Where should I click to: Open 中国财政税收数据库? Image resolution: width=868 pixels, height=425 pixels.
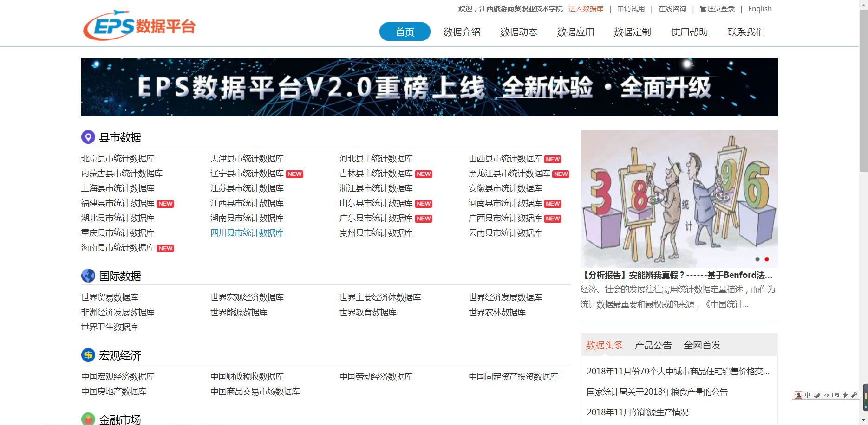coord(247,377)
